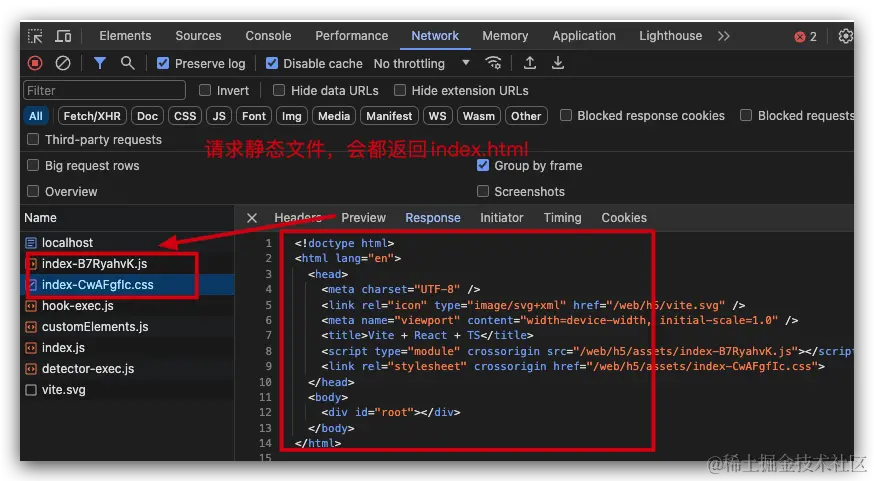Open network conditions wifi icon

[x=493, y=64]
